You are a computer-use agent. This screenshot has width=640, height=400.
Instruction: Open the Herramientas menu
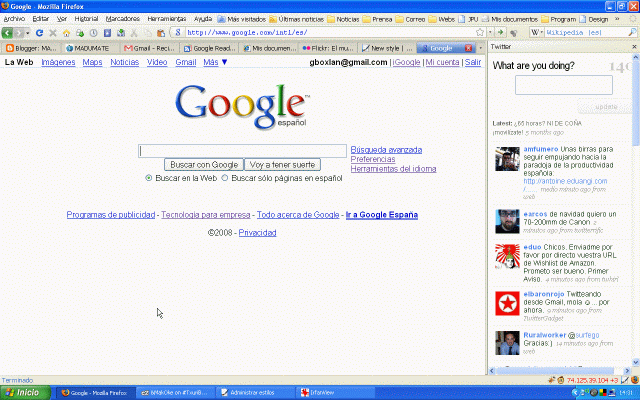pos(167,19)
